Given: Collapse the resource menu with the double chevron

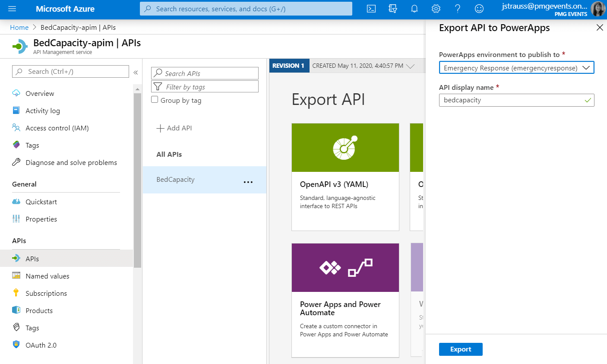Looking at the screenshot, I should (136, 73).
